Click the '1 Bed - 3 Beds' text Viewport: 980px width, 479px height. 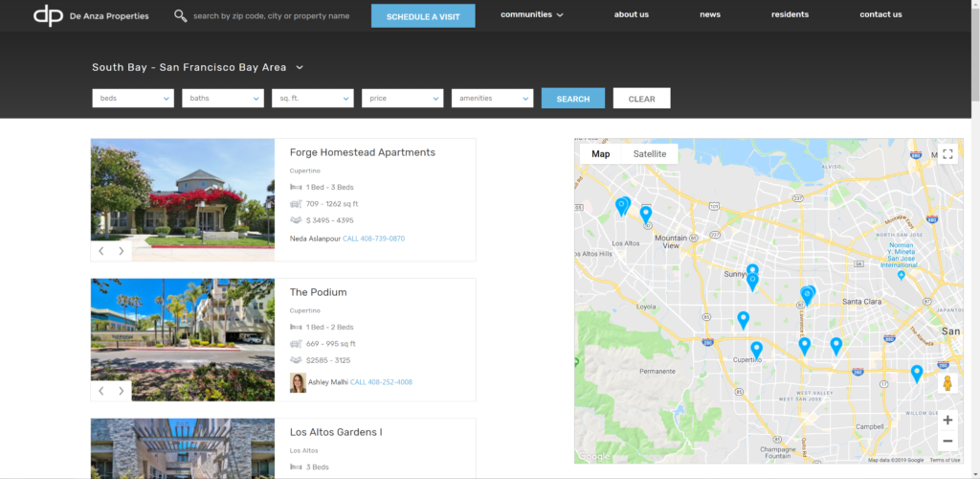330,187
